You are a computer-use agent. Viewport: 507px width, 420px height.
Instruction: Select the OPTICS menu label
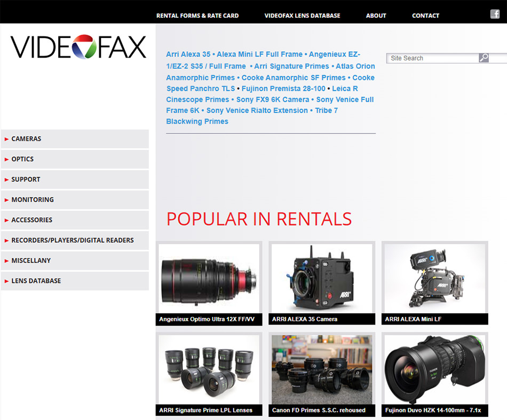(x=22, y=159)
